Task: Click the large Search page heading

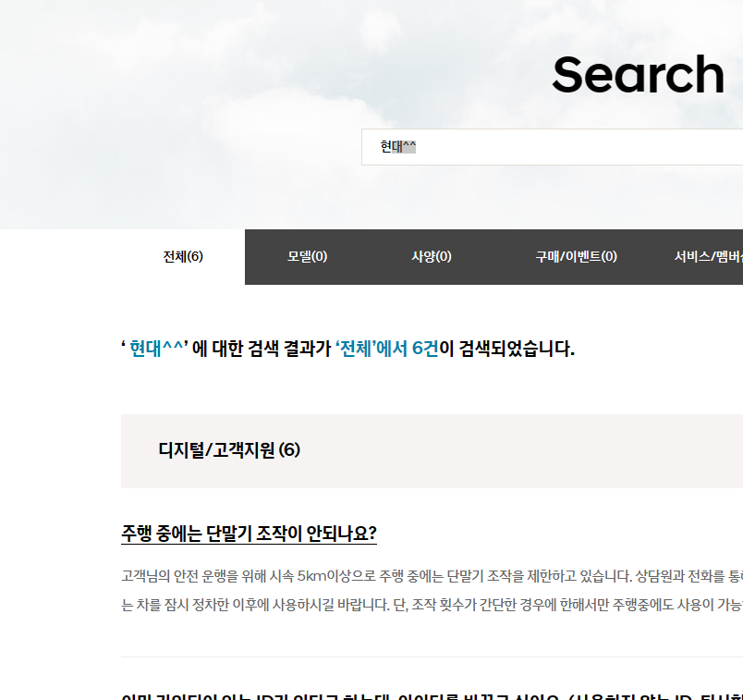Action: 638,76
